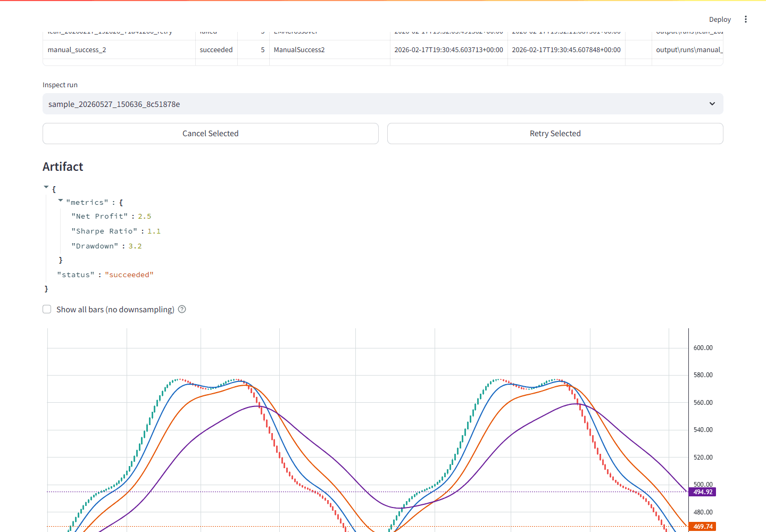Viewport: 766px width, 532px height.
Task: Click the Deploy button
Action: point(720,19)
